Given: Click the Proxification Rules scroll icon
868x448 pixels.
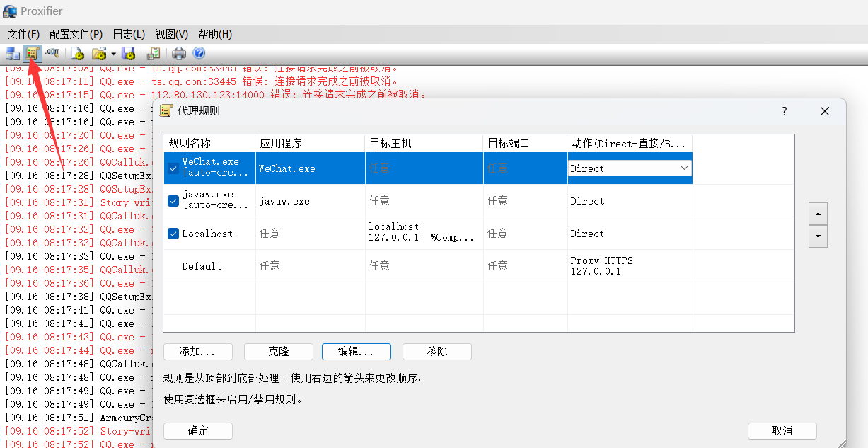Looking at the screenshot, I should (32, 53).
